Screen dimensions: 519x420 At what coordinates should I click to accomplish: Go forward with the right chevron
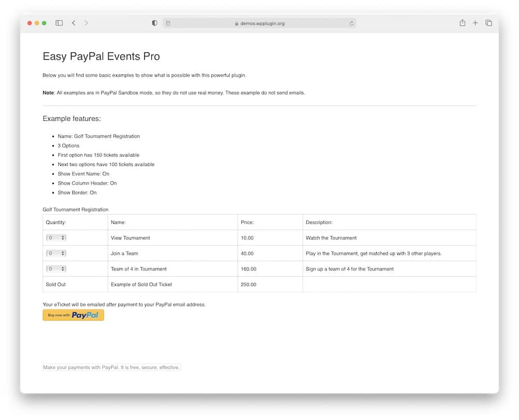pyautogui.click(x=86, y=23)
